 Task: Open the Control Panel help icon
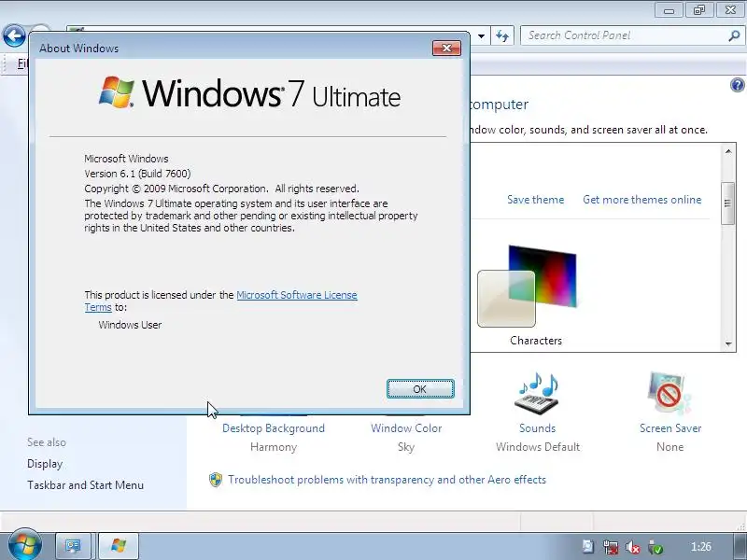point(737,85)
